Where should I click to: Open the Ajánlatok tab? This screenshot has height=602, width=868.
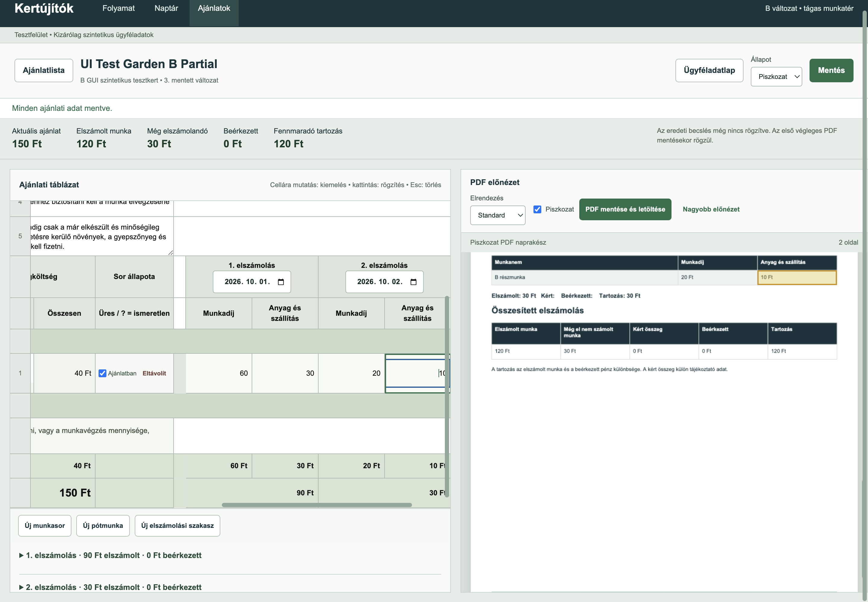pyautogui.click(x=214, y=8)
